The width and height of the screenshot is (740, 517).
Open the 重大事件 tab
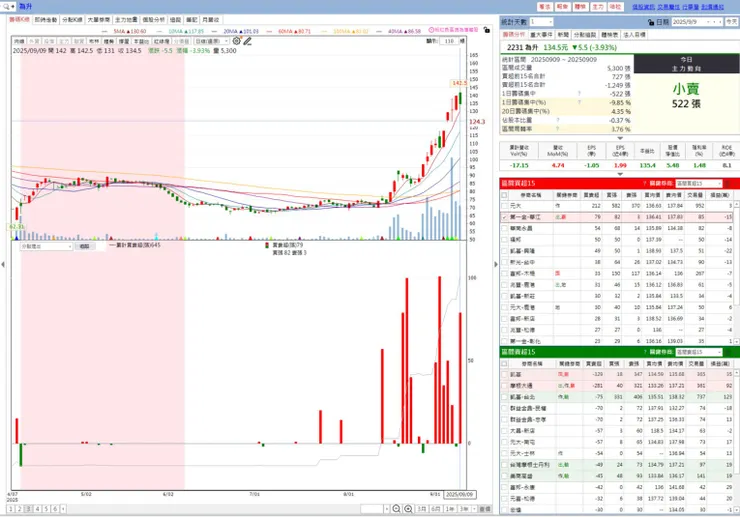541,35
